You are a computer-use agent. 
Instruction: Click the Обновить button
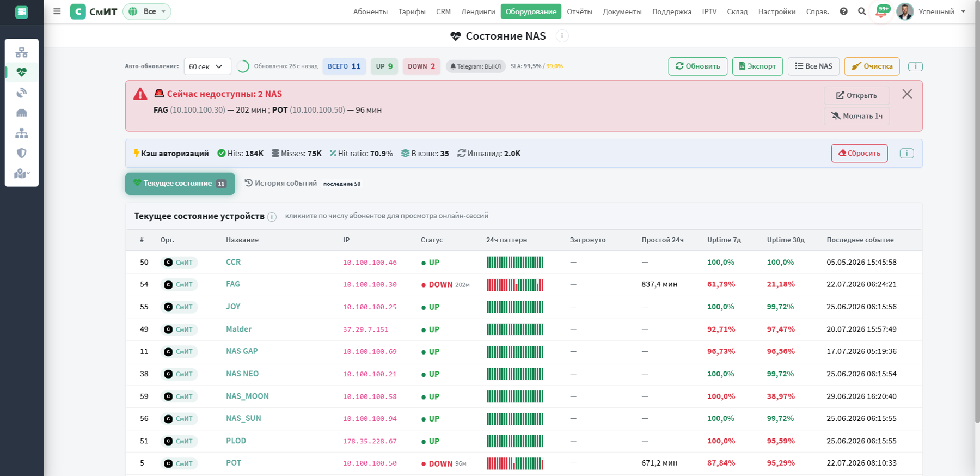pos(697,66)
